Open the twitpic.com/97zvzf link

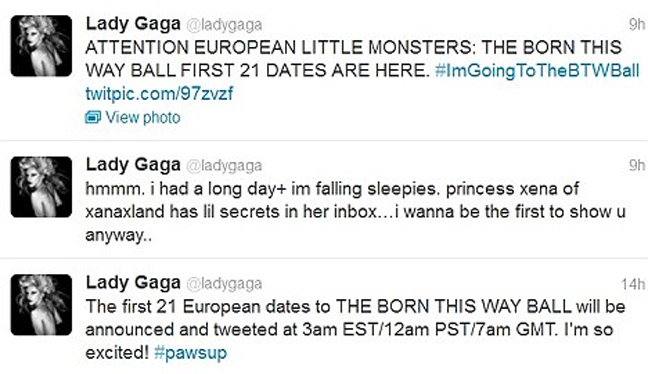point(159,93)
